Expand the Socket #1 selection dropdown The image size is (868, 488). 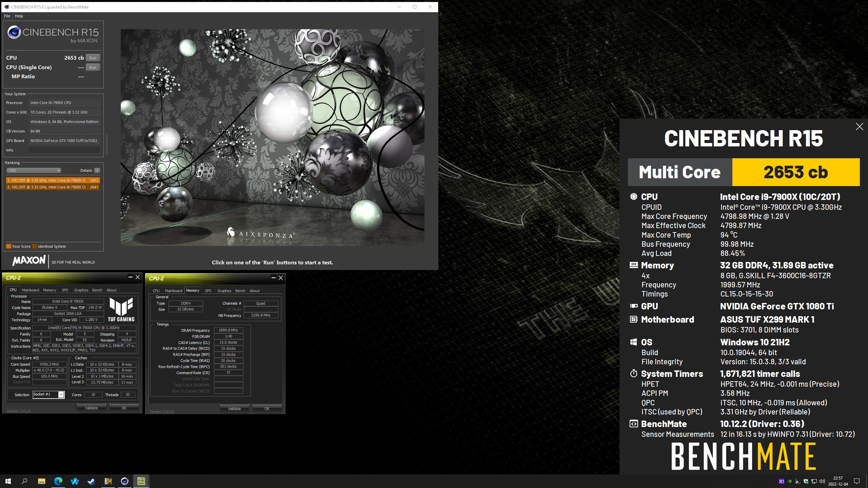coord(61,394)
